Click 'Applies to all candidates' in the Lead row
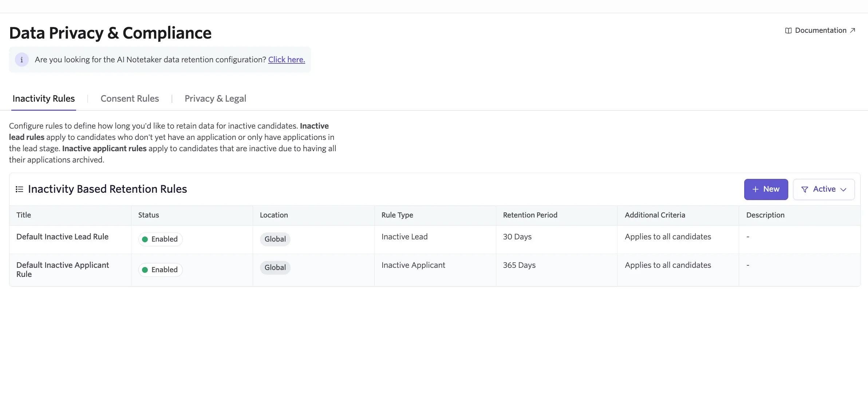The height and width of the screenshot is (411, 868). tap(668, 237)
